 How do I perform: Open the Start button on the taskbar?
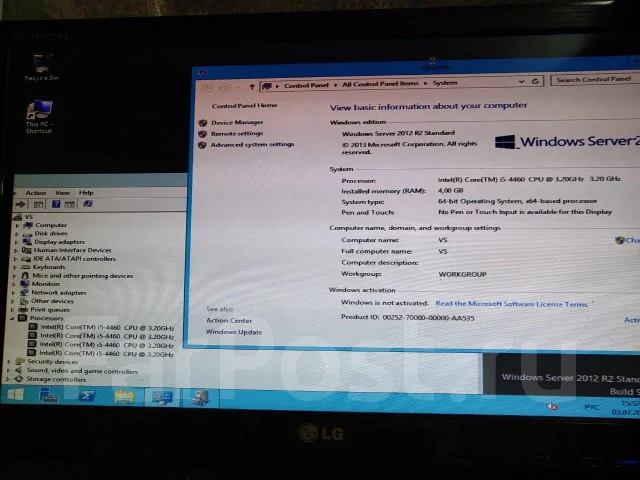point(15,395)
